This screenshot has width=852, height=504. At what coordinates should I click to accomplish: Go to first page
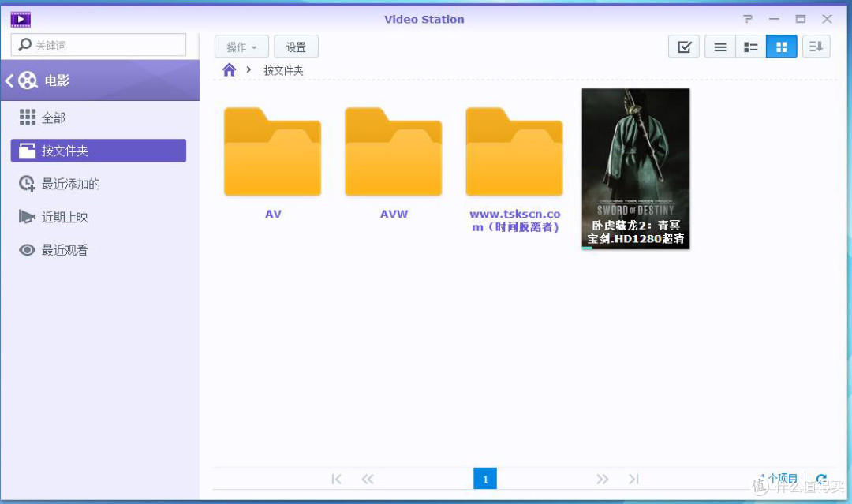[336, 479]
